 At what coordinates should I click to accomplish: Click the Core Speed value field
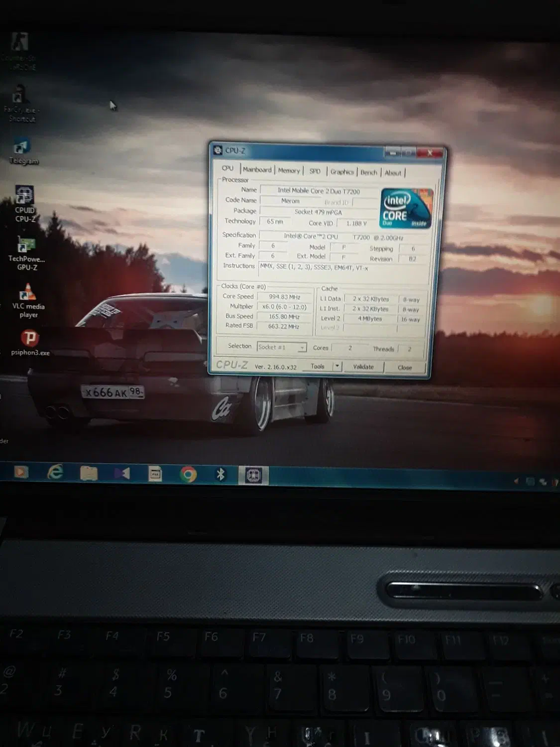(x=284, y=297)
